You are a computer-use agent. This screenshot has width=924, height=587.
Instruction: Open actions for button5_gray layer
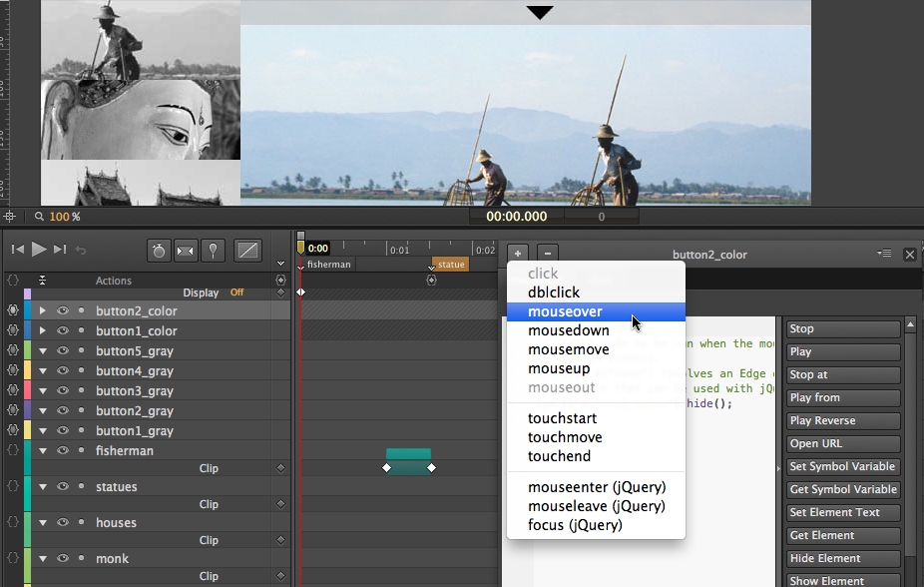[x=13, y=350]
